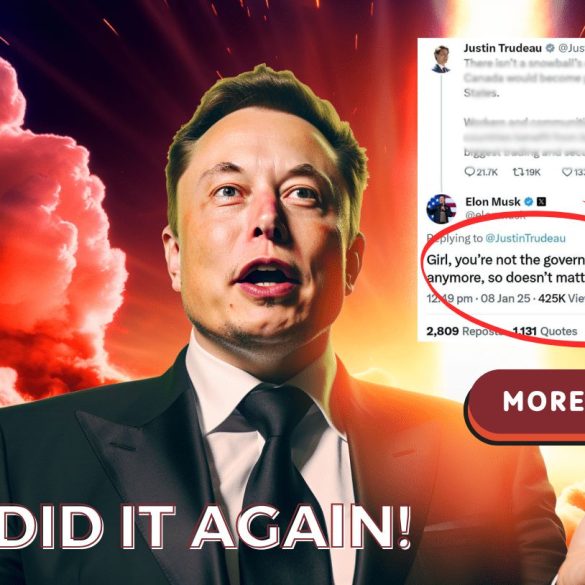585x585 pixels.
Task: Click the Justin Trudeau display name
Action: (x=503, y=48)
